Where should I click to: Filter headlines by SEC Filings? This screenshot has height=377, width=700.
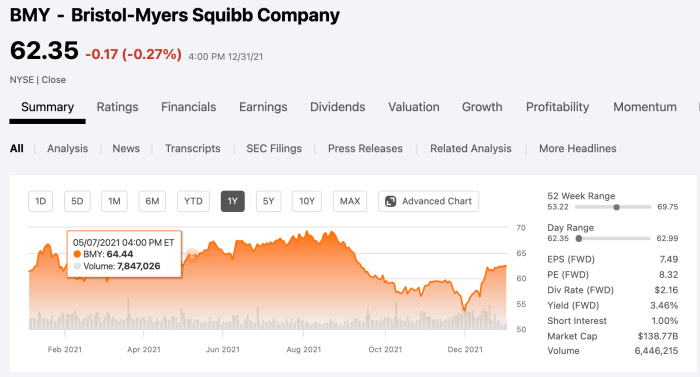tap(274, 149)
